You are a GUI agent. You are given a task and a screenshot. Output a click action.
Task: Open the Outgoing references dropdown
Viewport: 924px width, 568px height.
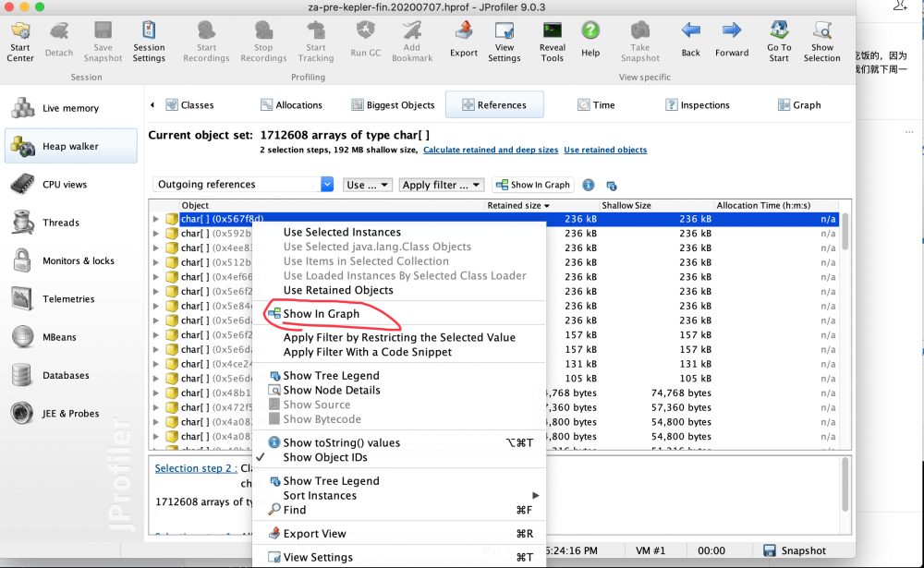(243, 185)
